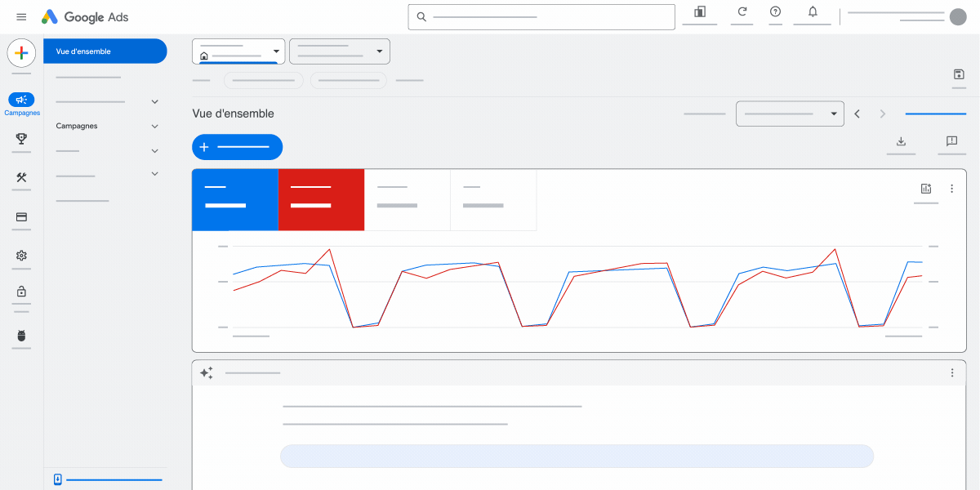Screen dimensions: 980x490
Task: Click the Facturation card icon
Action: click(x=21, y=216)
